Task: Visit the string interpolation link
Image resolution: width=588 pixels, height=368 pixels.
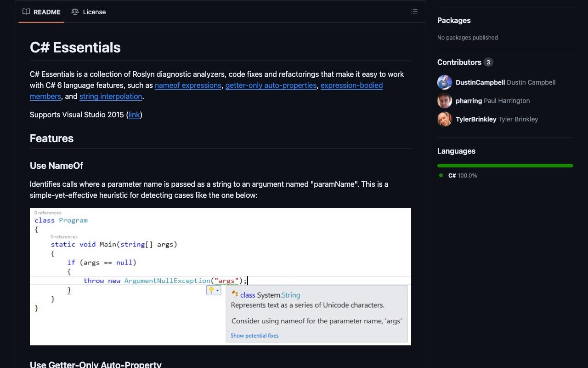Action: point(111,96)
